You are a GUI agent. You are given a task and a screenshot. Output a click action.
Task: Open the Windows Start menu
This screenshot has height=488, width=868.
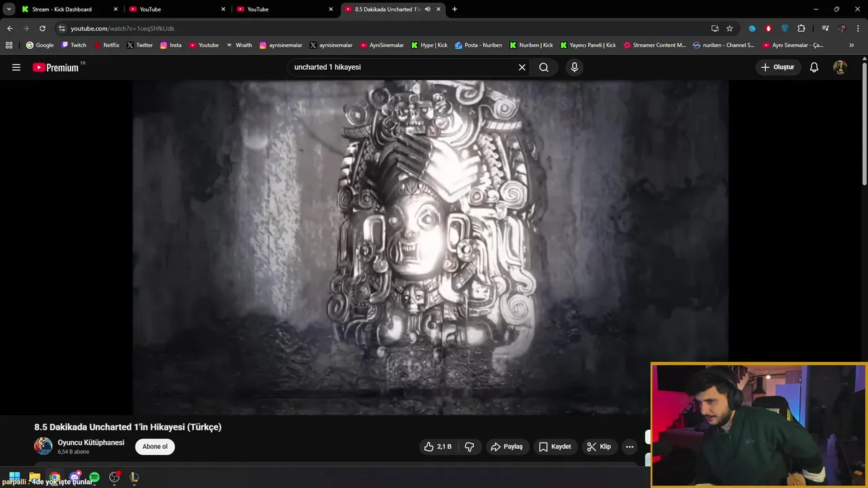14,477
